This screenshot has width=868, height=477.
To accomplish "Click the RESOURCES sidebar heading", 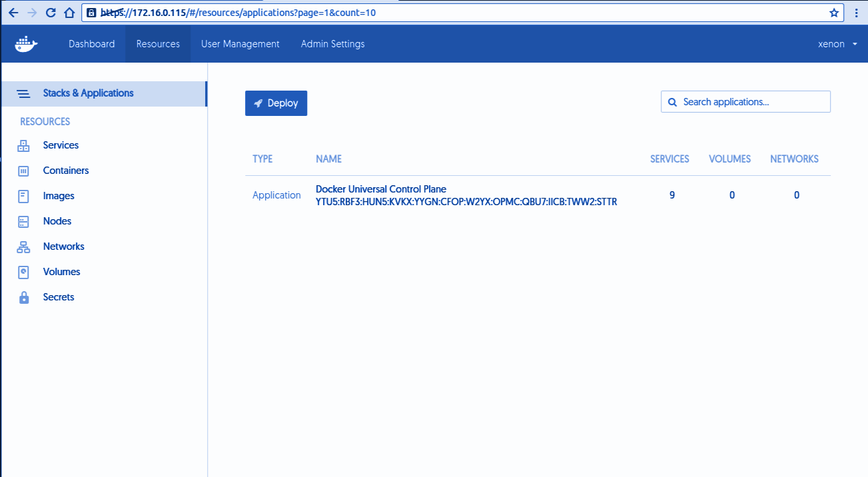I will 45,122.
